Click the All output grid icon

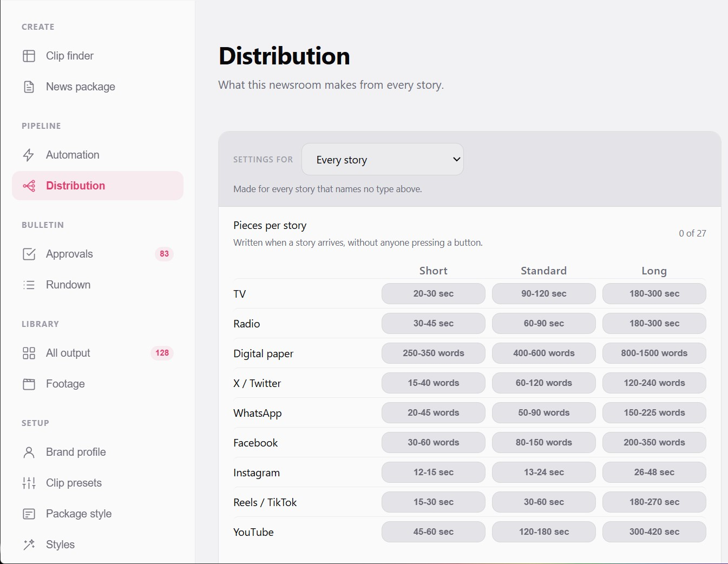[x=29, y=353]
